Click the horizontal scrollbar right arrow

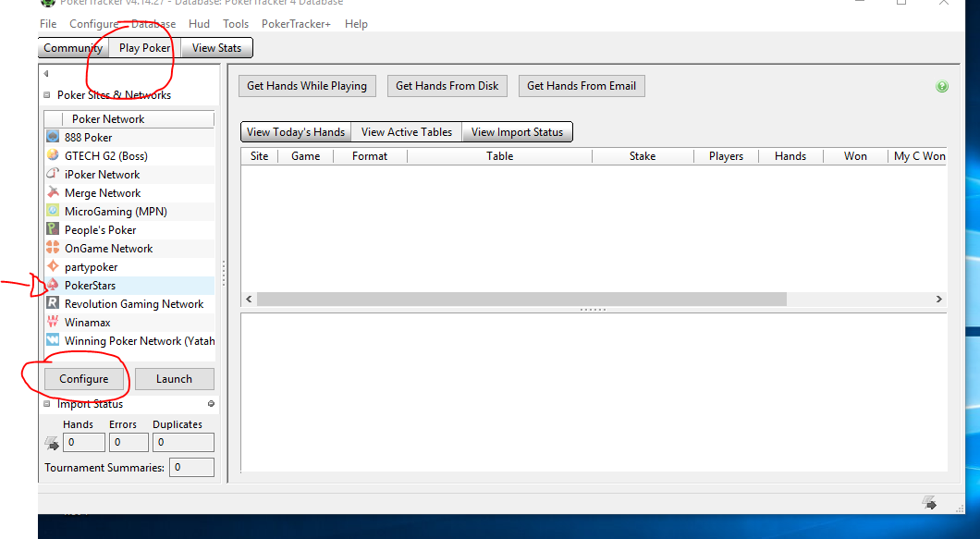tap(938, 300)
